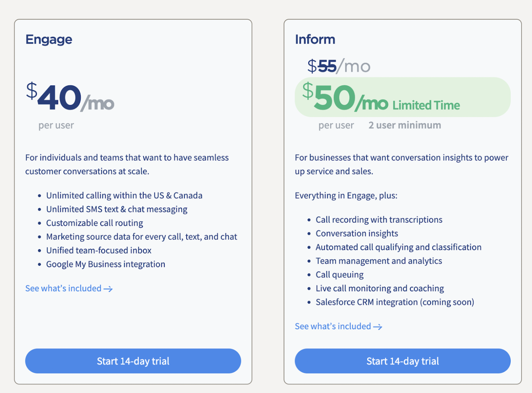Select "Live call monitoring and coaching" feature
The height and width of the screenshot is (393, 532).
(380, 288)
